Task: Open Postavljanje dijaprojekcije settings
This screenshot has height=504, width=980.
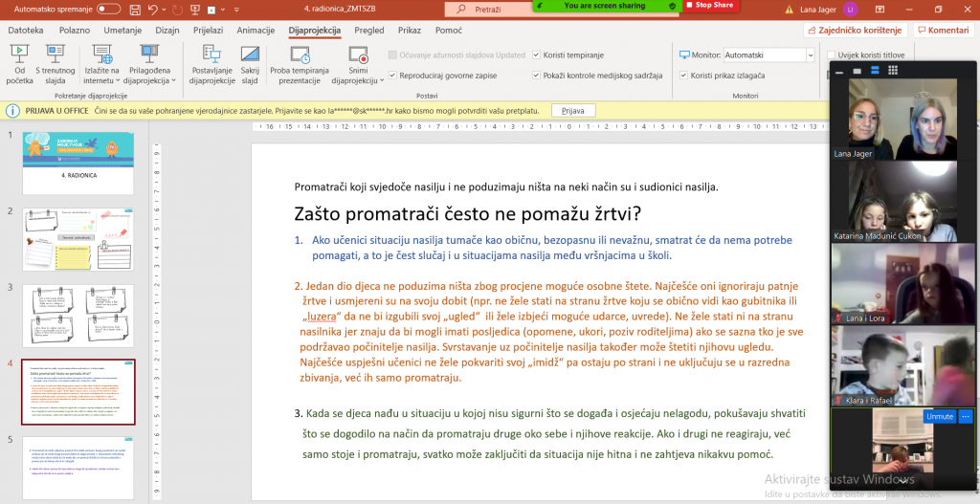Action: 211,55
